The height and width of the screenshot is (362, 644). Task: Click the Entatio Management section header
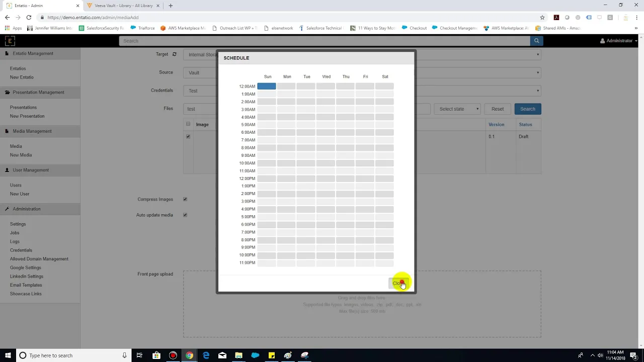[x=40, y=53]
